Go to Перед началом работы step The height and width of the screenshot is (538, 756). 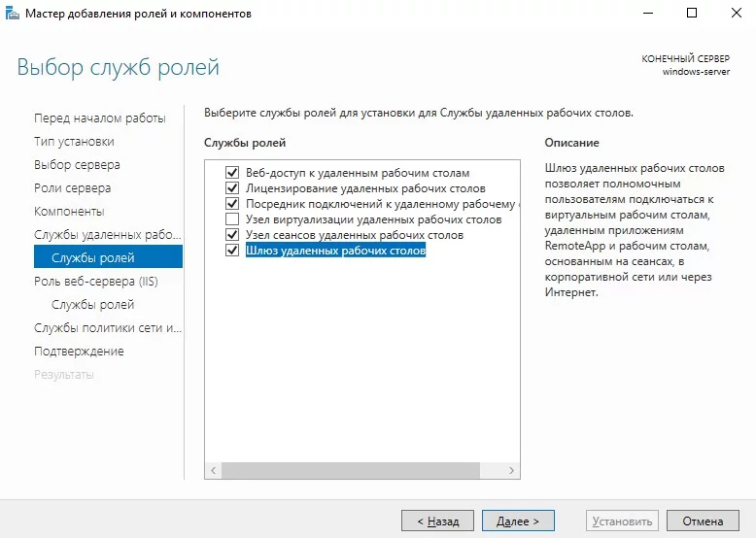(100, 118)
